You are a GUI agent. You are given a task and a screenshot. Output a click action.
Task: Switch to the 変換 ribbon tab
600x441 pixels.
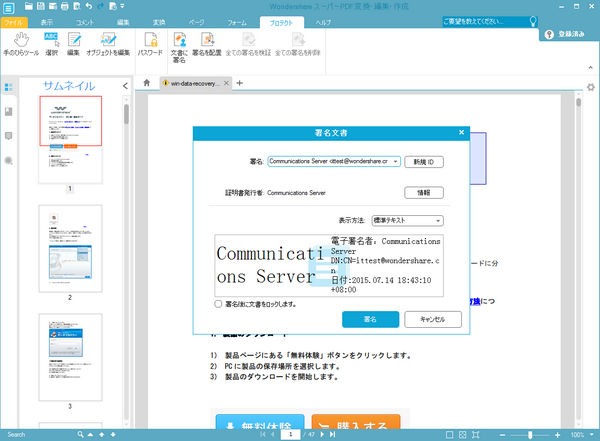tap(159, 23)
